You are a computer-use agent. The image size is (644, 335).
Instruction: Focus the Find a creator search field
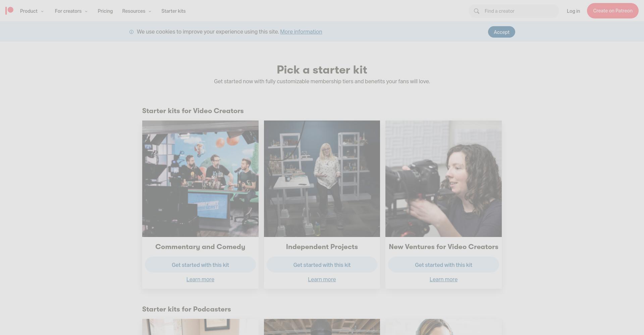(x=514, y=11)
